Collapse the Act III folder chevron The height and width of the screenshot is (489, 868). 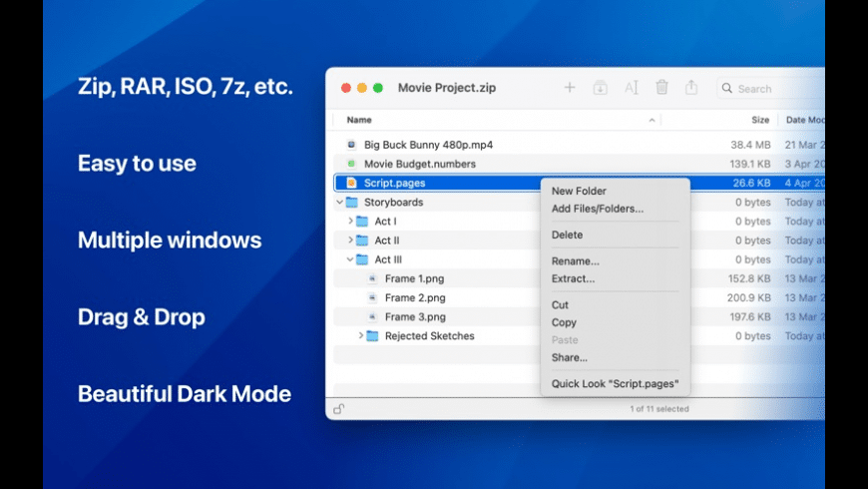point(350,259)
